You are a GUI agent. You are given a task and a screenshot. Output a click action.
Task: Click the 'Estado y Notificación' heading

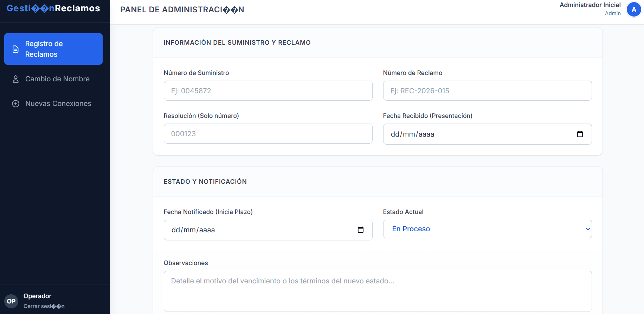tap(205, 182)
